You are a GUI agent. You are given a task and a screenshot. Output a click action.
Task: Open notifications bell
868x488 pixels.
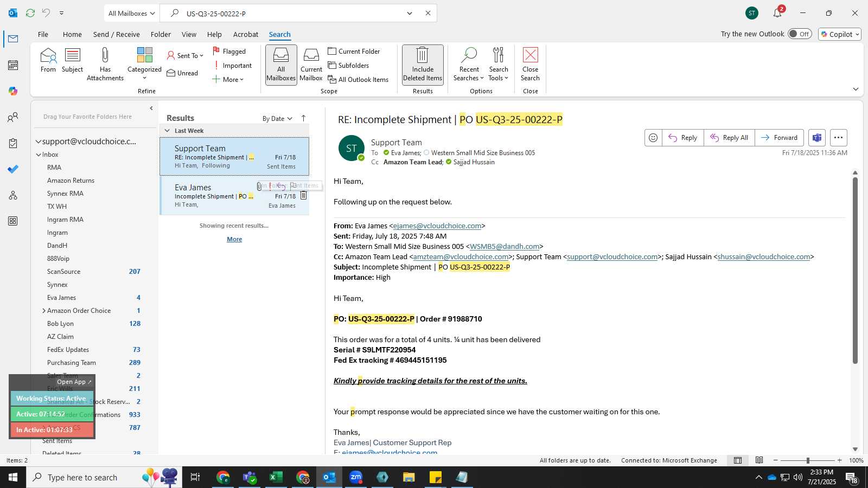(777, 13)
